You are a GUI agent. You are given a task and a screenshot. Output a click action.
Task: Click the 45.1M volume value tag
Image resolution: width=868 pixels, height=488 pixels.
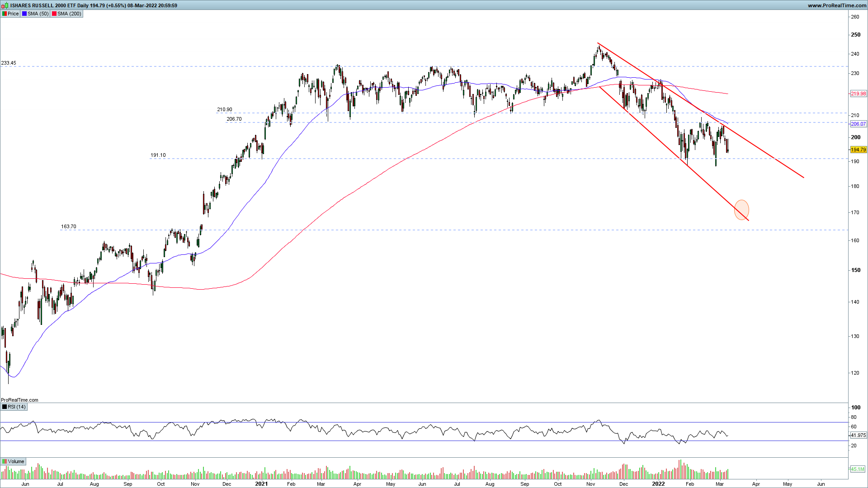[858, 469]
